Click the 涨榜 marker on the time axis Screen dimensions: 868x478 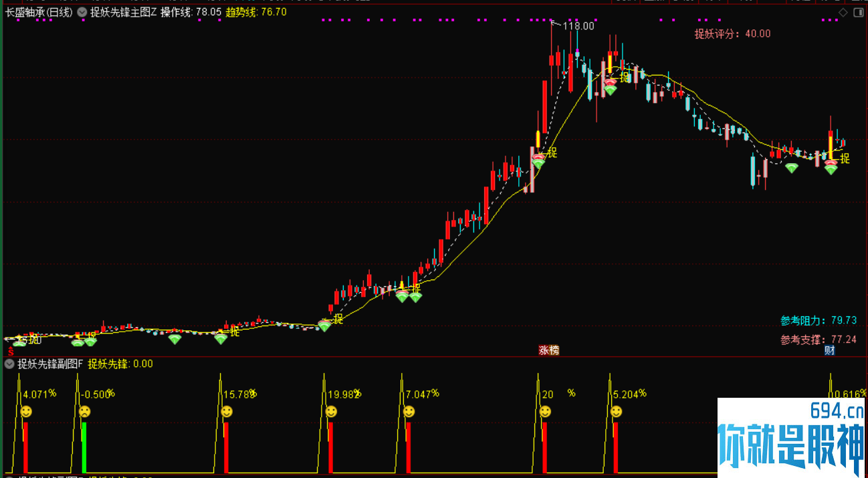tap(549, 350)
